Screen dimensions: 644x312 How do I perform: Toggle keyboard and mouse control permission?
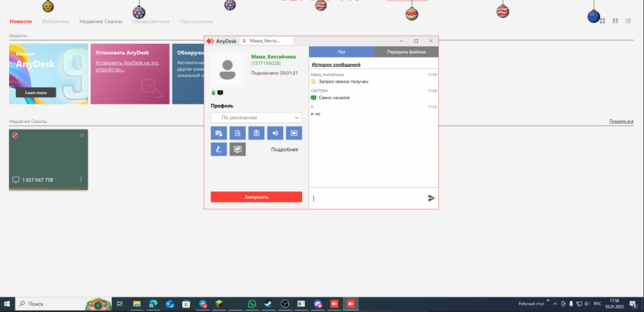tap(218, 133)
